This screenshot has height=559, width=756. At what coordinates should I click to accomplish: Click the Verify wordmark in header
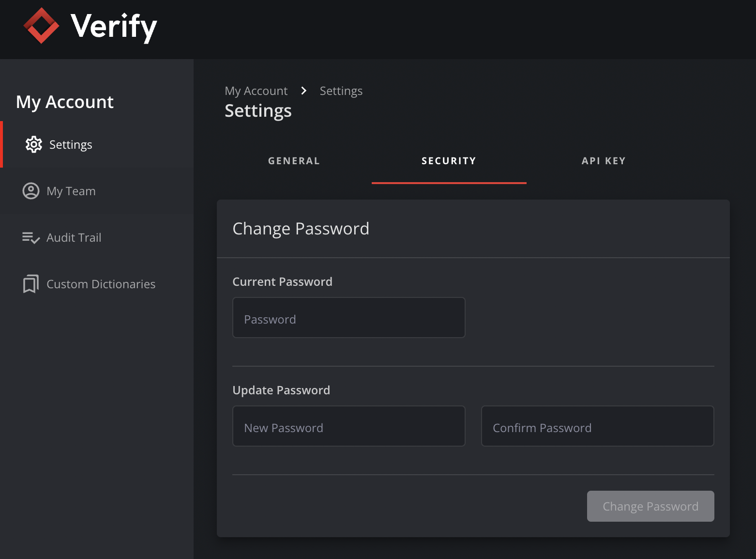coord(114,27)
